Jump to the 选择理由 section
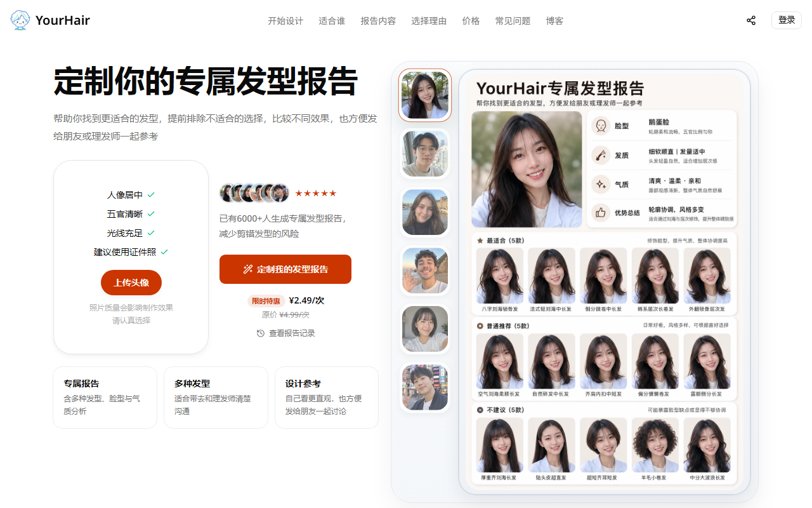The width and height of the screenshot is (812, 508). 429,20
